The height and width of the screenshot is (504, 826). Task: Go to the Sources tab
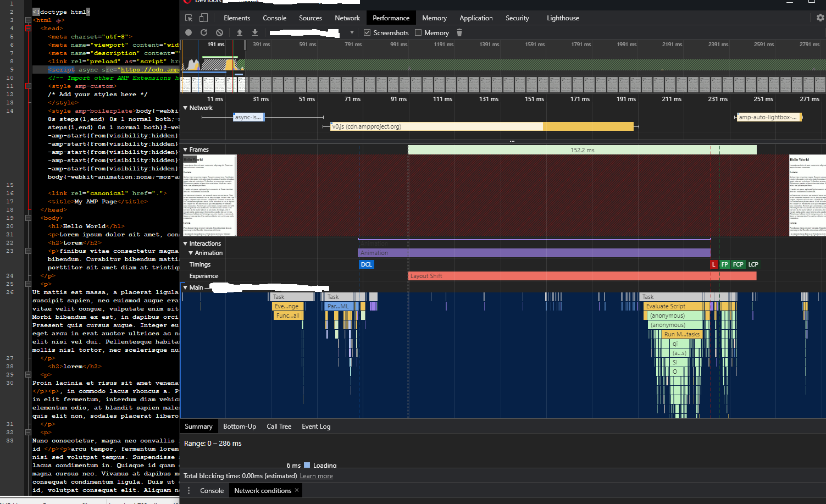click(311, 18)
